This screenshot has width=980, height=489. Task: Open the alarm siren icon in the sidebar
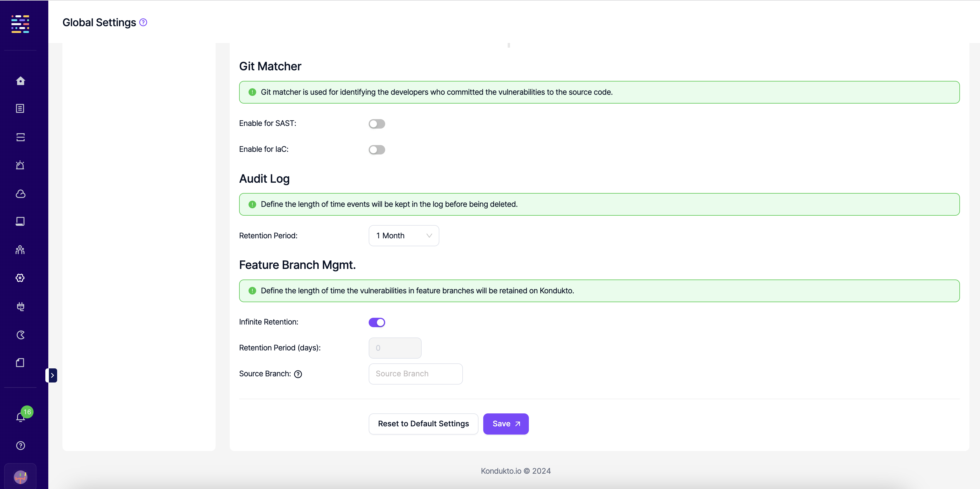20,165
